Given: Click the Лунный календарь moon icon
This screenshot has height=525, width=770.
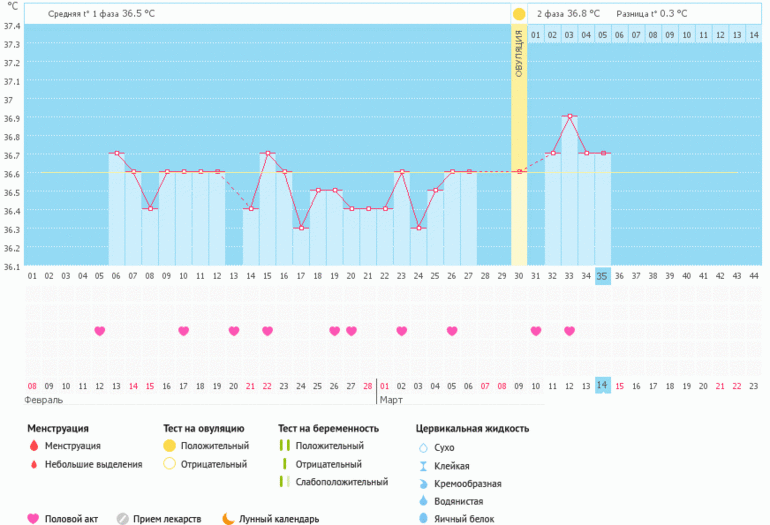Looking at the screenshot, I should click(228, 519).
